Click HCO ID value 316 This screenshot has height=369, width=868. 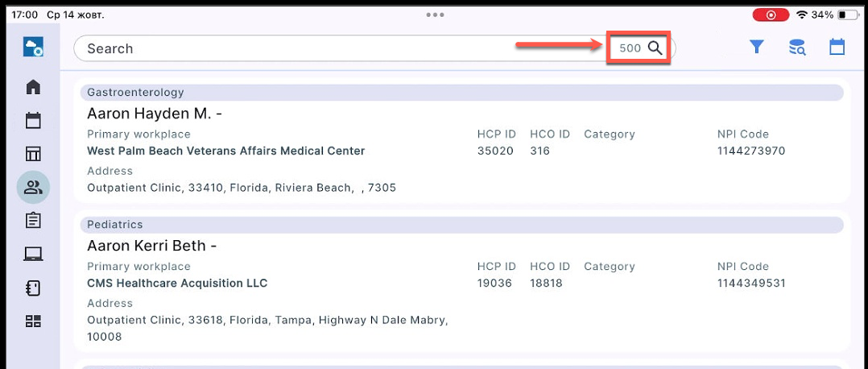click(539, 151)
